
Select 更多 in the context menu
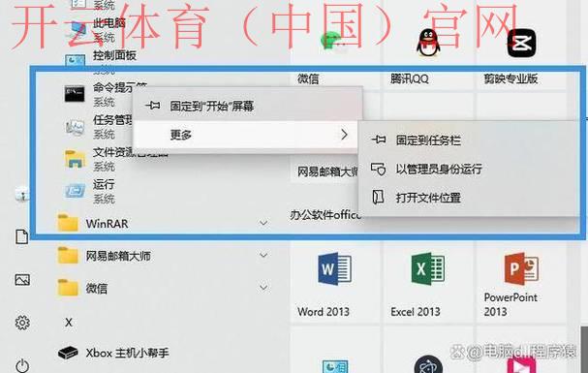click(x=246, y=135)
